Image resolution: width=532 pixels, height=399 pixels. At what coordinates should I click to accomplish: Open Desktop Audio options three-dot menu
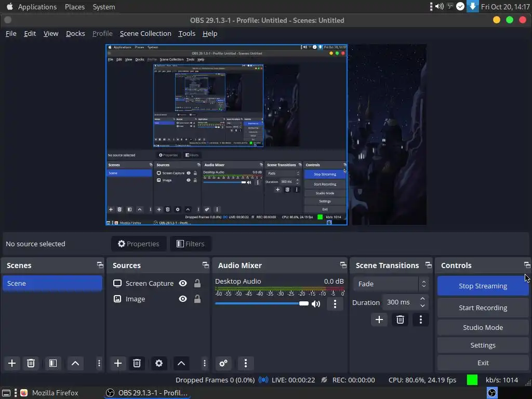[335, 303]
